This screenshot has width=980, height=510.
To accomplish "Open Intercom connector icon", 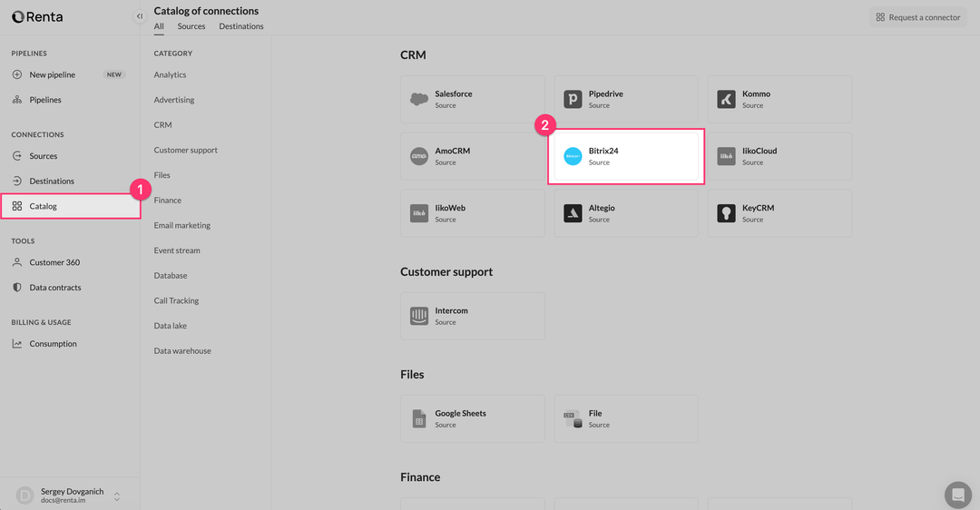I will click(418, 316).
